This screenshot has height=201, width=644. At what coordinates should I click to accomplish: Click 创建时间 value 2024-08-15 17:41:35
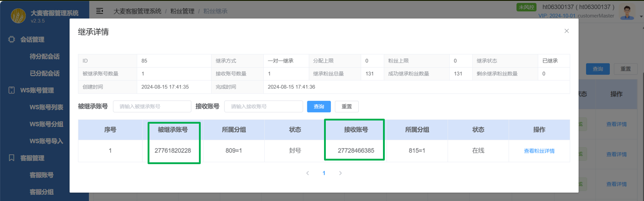[165, 87]
